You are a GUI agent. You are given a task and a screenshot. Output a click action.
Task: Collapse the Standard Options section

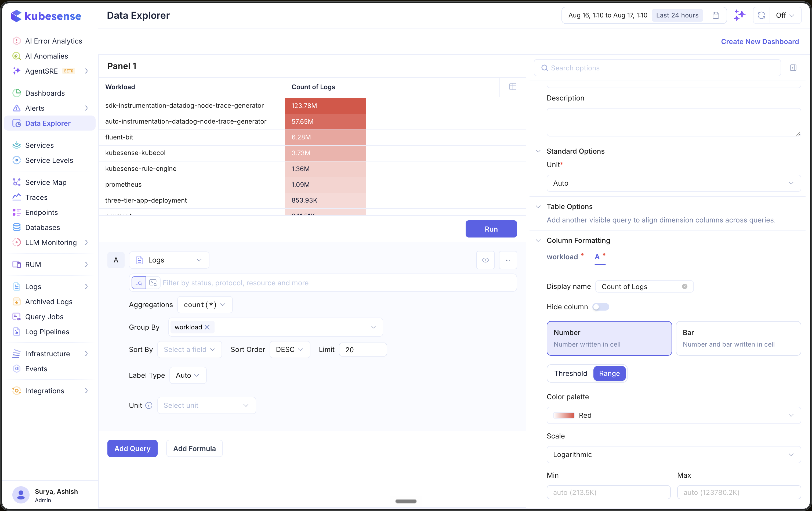(x=538, y=151)
